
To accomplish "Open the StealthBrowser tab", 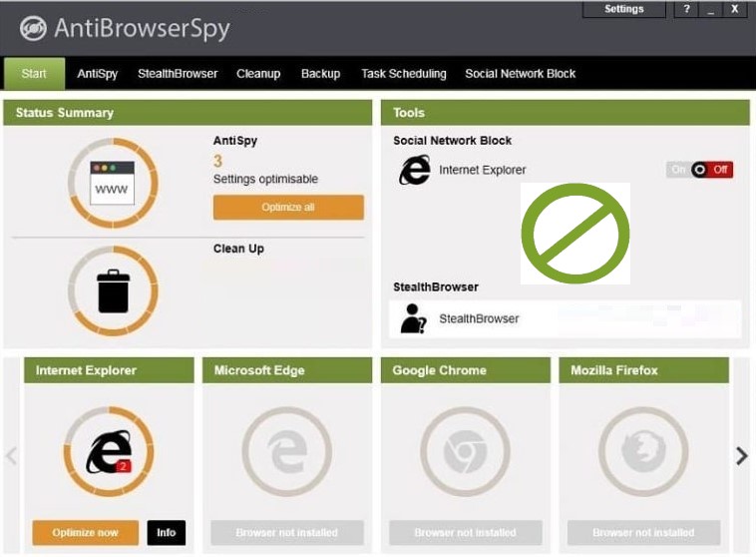I will (x=178, y=74).
